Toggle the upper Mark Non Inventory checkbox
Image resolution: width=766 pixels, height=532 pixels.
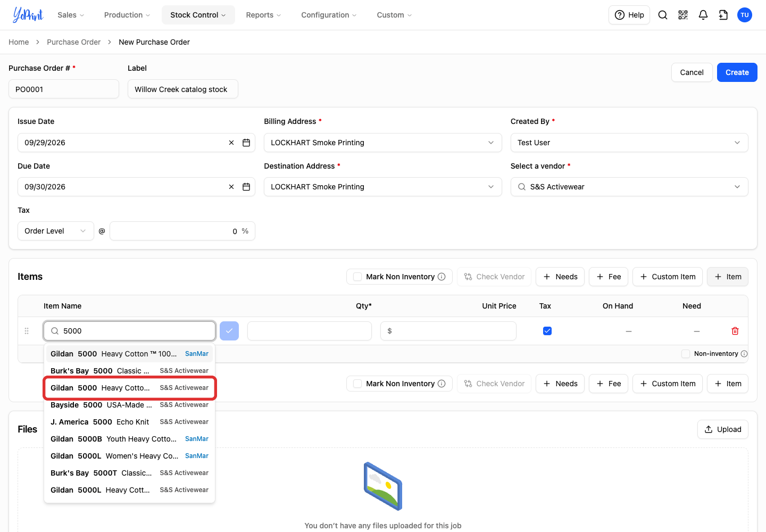click(357, 277)
